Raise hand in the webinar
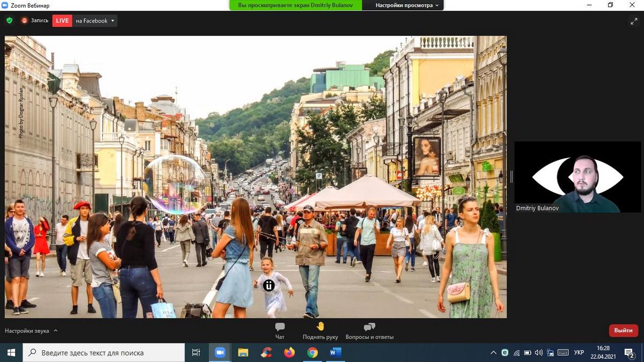 (x=320, y=331)
